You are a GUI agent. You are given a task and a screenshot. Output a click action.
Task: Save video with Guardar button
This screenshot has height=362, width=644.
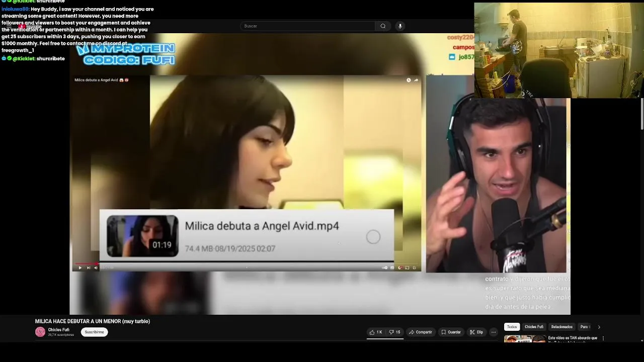click(451, 332)
